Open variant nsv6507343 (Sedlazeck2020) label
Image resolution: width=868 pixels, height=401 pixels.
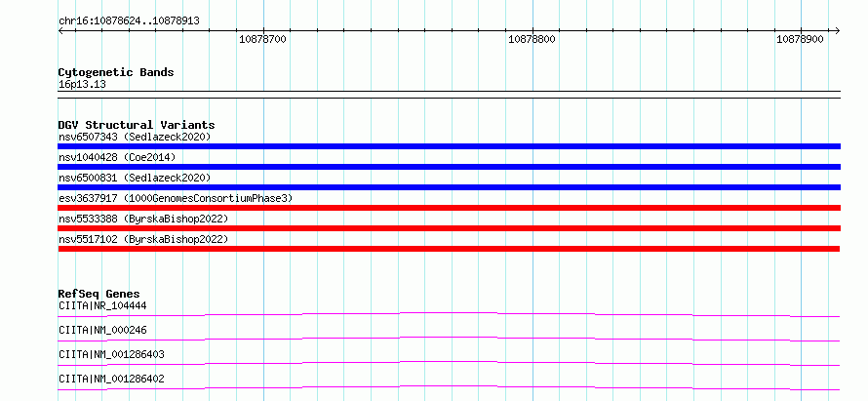tap(135, 137)
